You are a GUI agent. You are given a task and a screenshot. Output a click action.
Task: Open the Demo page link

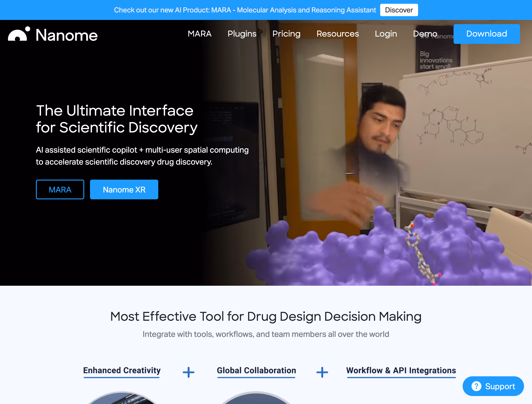pyautogui.click(x=425, y=34)
